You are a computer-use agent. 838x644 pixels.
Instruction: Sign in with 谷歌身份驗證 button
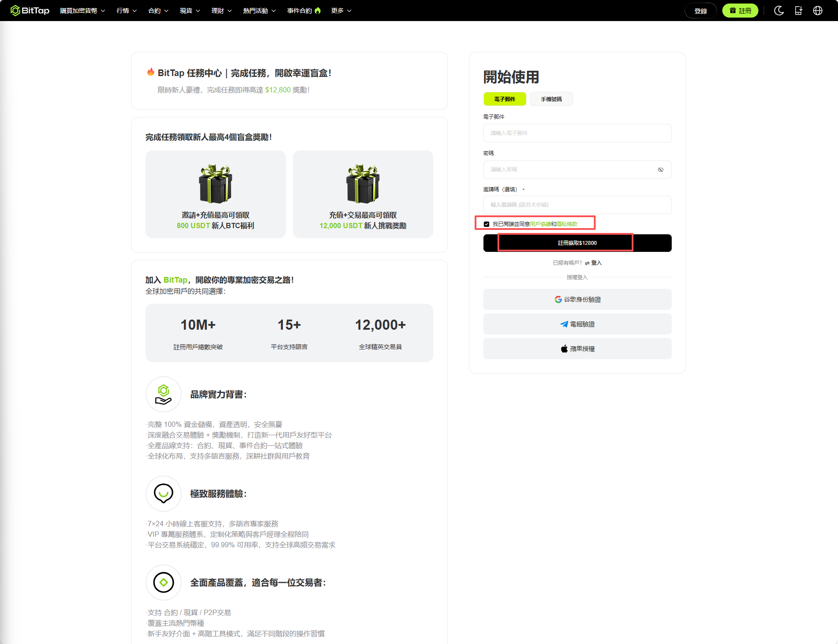click(x=577, y=299)
